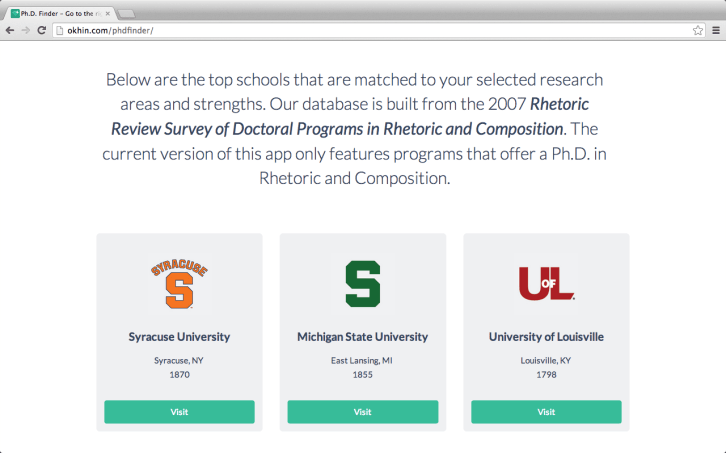Click the Syracuse University name heading
Screen dimensions: 726x453
179,337
